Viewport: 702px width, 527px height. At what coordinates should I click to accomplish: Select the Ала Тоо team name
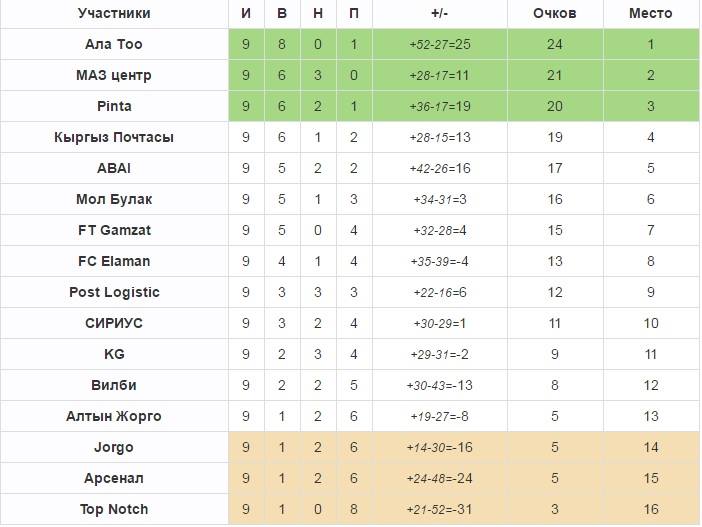114,45
